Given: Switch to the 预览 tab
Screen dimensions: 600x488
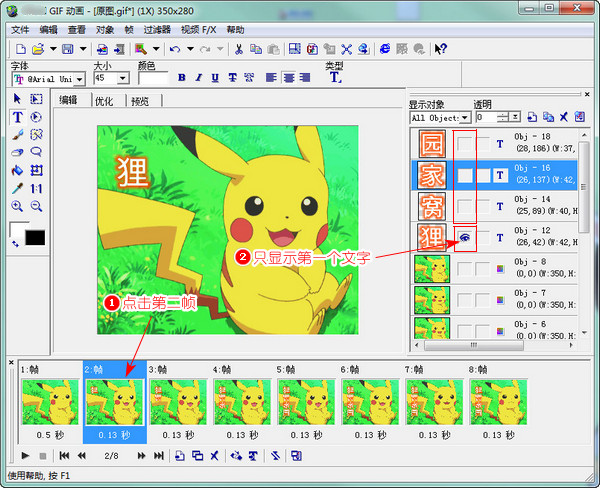Looking at the screenshot, I should 140,101.
